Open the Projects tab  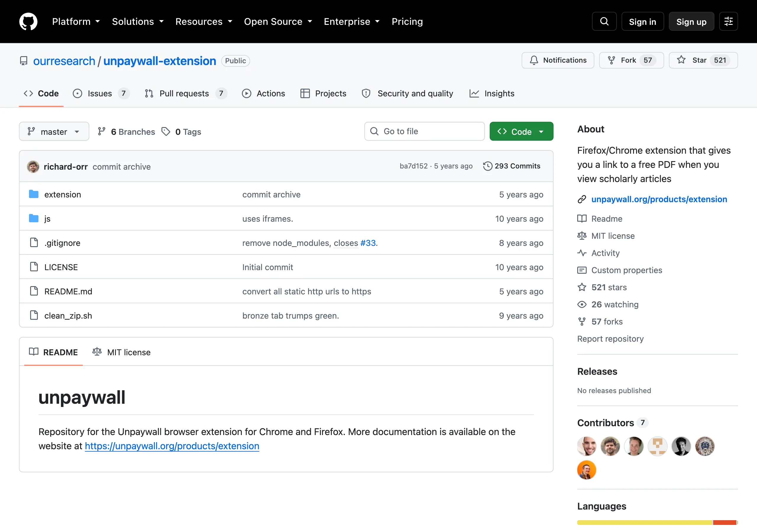coord(323,93)
